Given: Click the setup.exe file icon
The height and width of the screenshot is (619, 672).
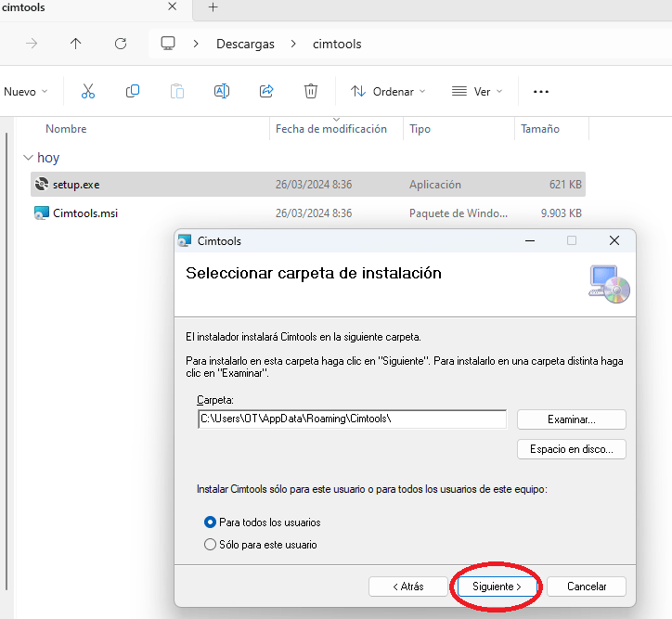Looking at the screenshot, I should click(42, 184).
